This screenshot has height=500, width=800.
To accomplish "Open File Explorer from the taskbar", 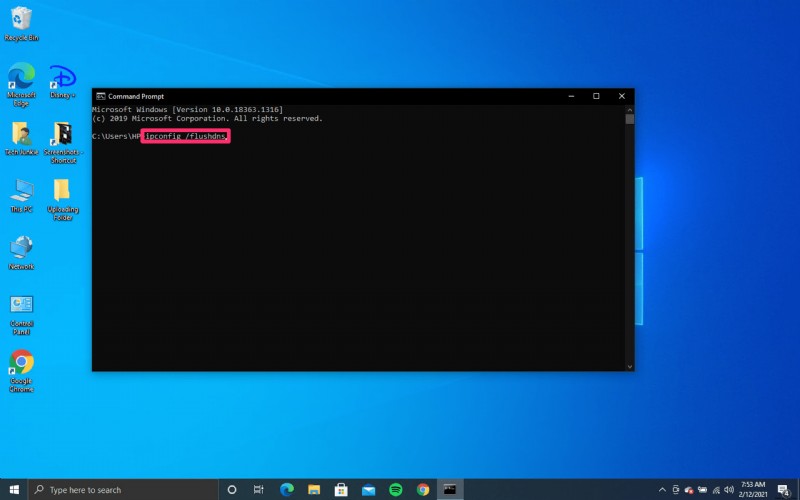I will [314, 490].
